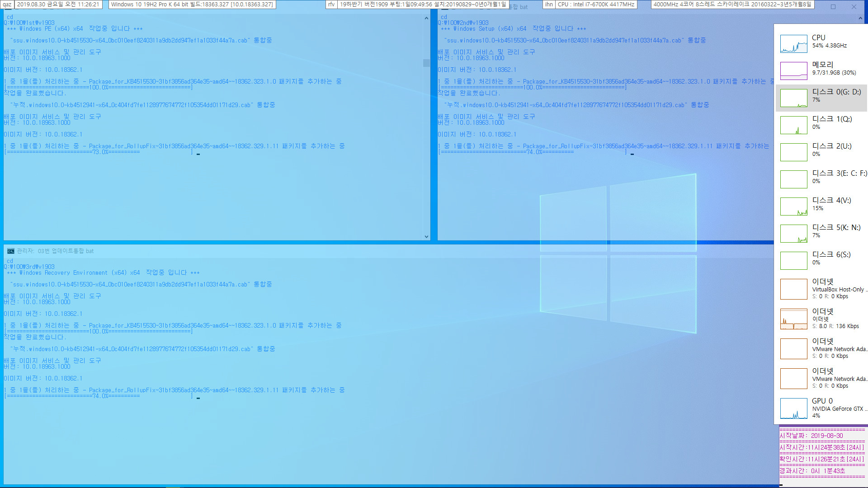Image resolution: width=868 pixels, height=488 pixels.
Task: Click the GPU 0 label text
Action: [822, 401]
